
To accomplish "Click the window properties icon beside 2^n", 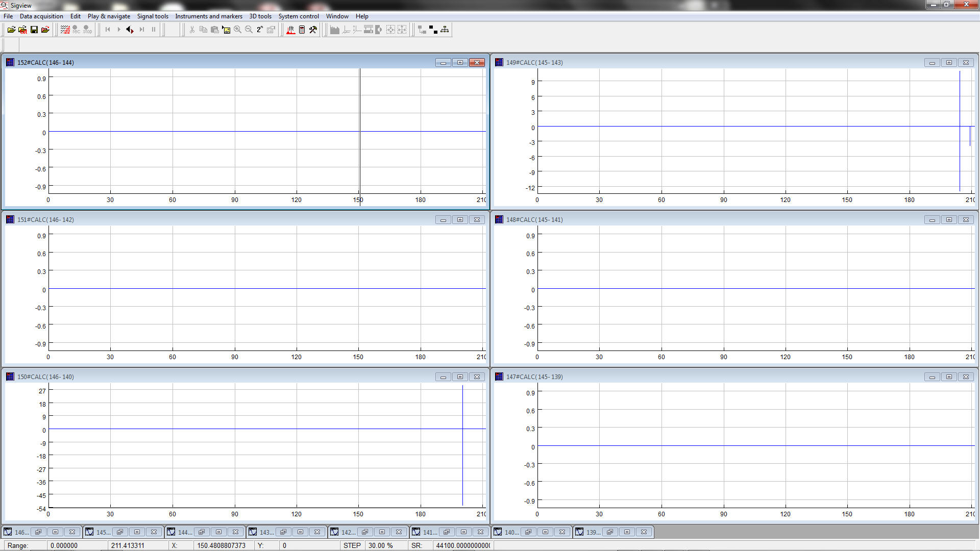I will pyautogui.click(x=271, y=30).
